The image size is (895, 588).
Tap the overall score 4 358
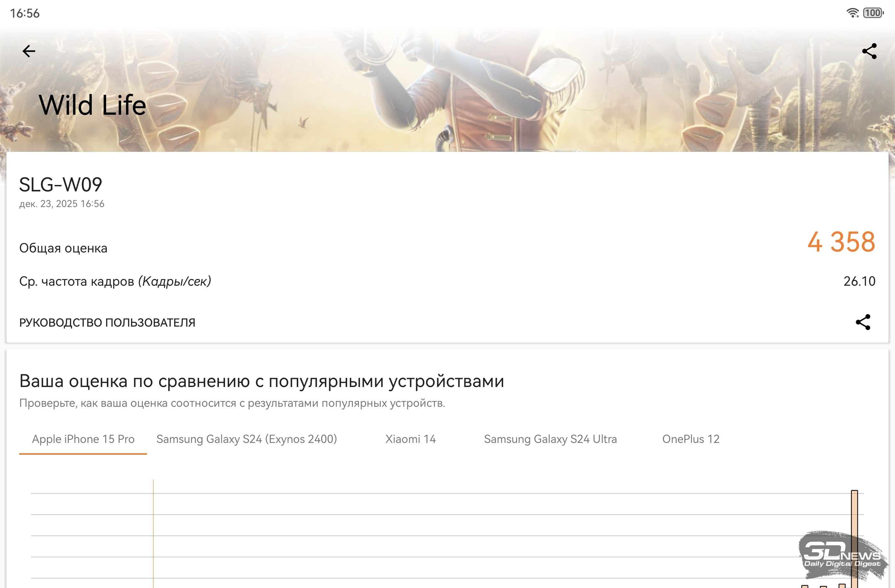point(841,242)
